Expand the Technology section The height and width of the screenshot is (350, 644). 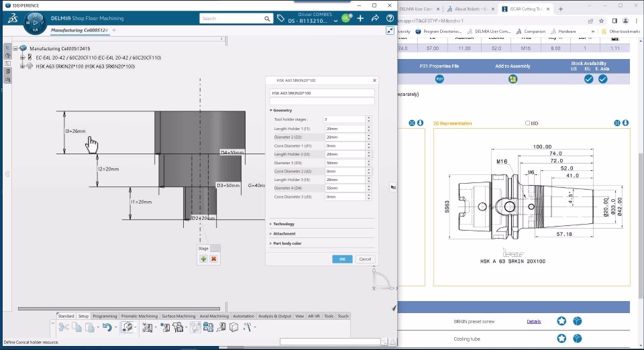pos(283,224)
